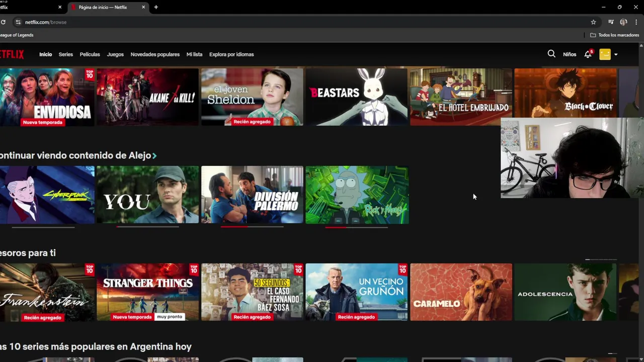The width and height of the screenshot is (644, 362).
Task: Resume División Palermo
Action: [252, 195]
